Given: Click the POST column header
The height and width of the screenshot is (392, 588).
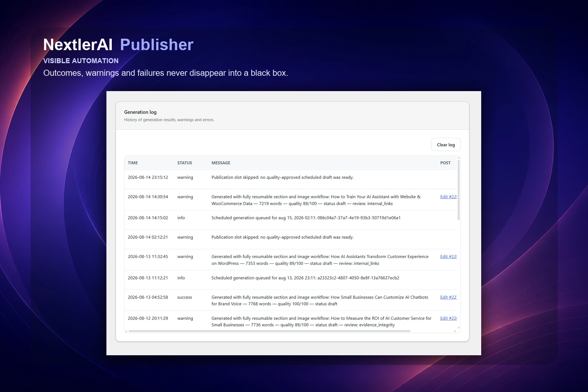Looking at the screenshot, I should click(x=445, y=163).
